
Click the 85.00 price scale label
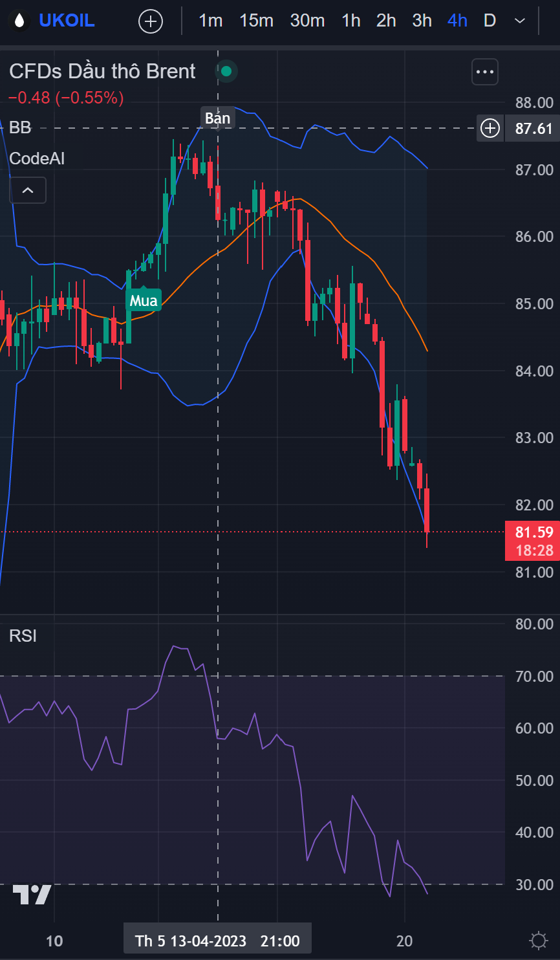pos(534,304)
